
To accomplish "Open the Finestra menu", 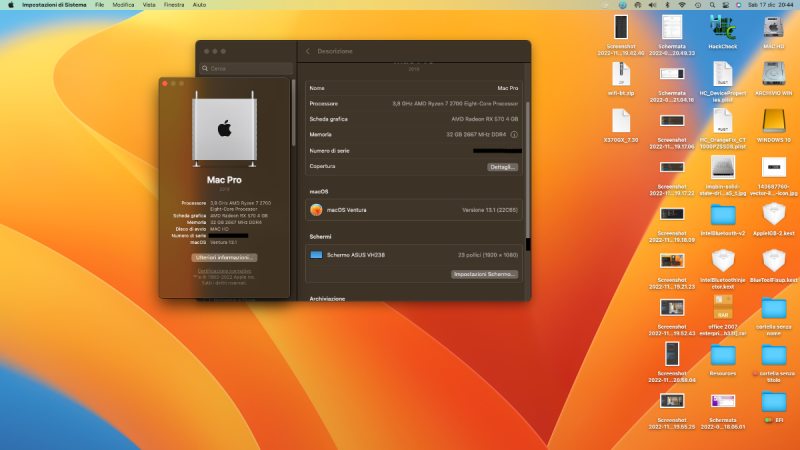I will coord(174,5).
